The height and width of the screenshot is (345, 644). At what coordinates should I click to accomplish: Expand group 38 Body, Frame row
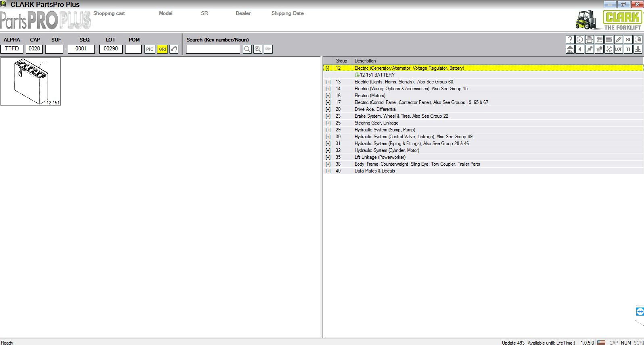click(328, 164)
